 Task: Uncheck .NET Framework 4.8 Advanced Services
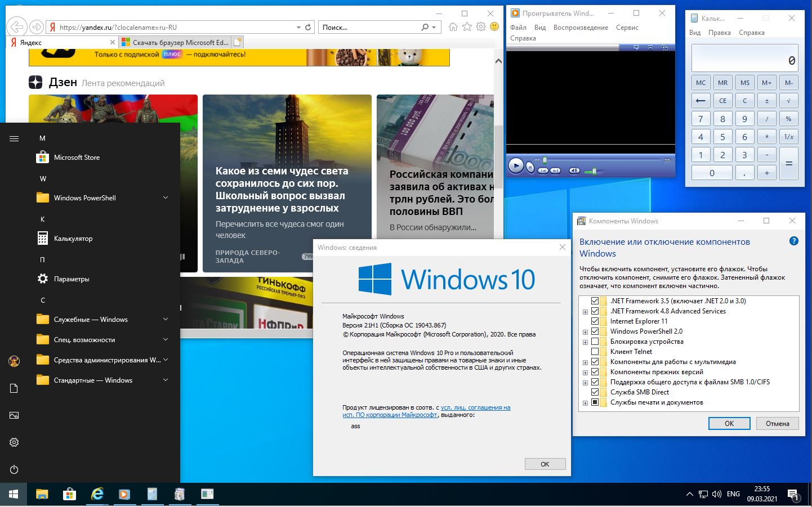(595, 311)
